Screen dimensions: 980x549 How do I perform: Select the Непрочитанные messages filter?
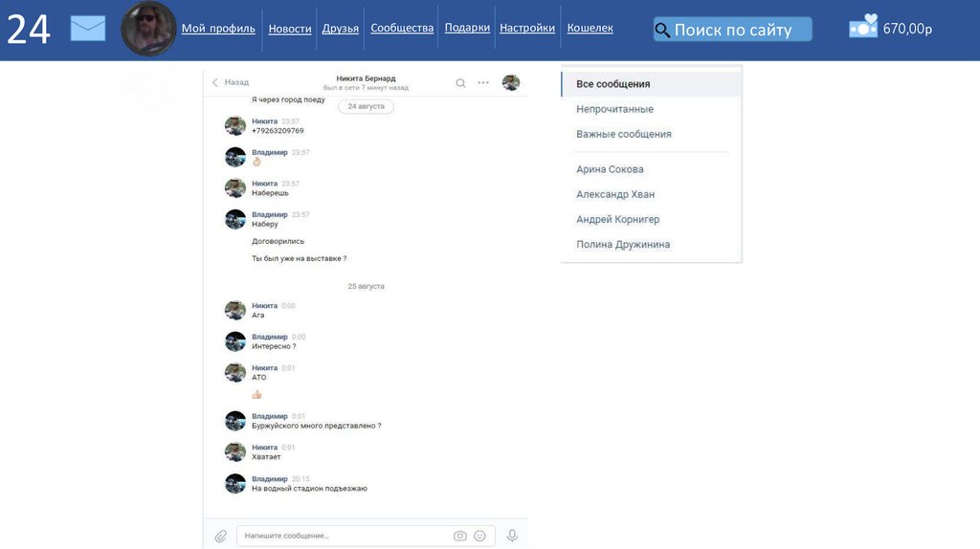(614, 109)
